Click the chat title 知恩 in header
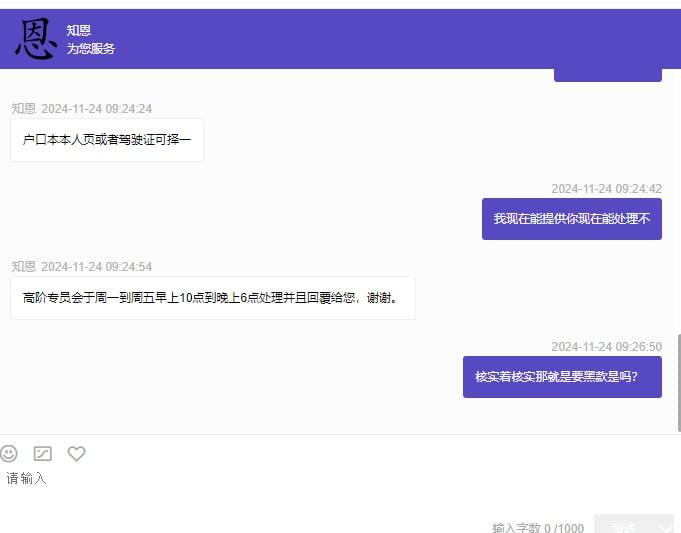 pos(78,31)
